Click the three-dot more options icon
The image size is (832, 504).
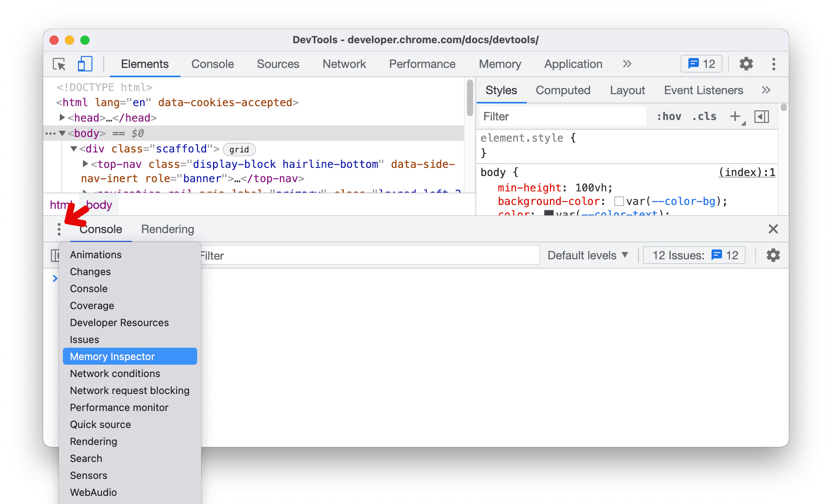click(58, 229)
